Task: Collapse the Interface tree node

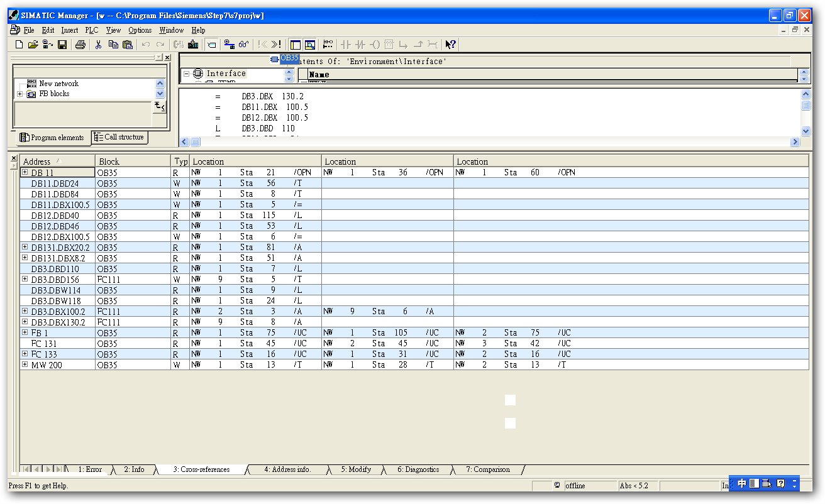Action: 187,74
